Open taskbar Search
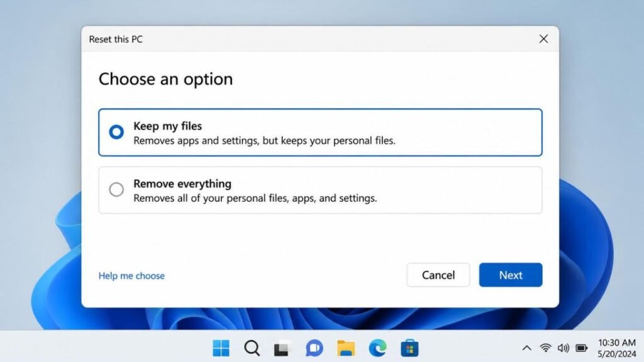This screenshot has height=362, width=644. (x=252, y=348)
